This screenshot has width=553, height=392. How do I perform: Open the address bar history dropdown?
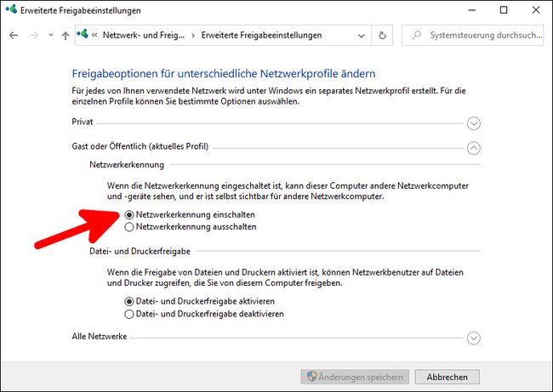(361, 35)
